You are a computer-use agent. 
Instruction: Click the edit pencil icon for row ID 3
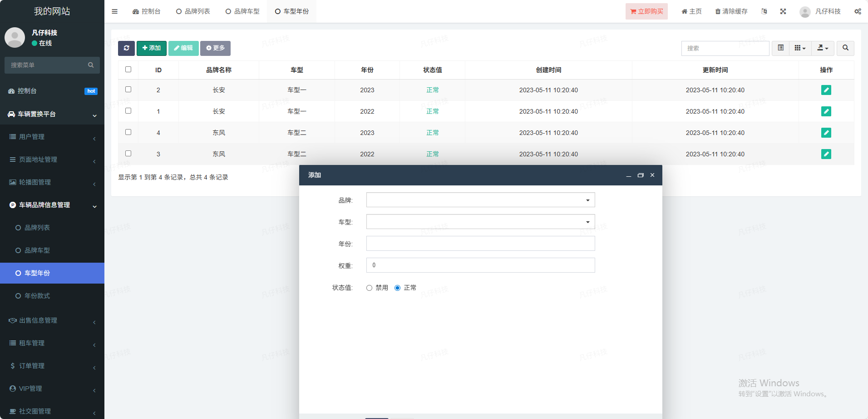(826, 154)
